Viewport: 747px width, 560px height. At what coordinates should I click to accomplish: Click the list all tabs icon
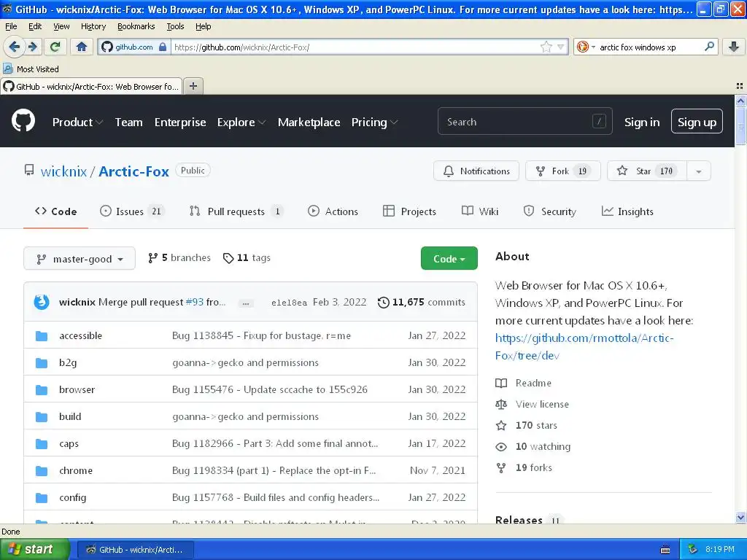(740, 86)
